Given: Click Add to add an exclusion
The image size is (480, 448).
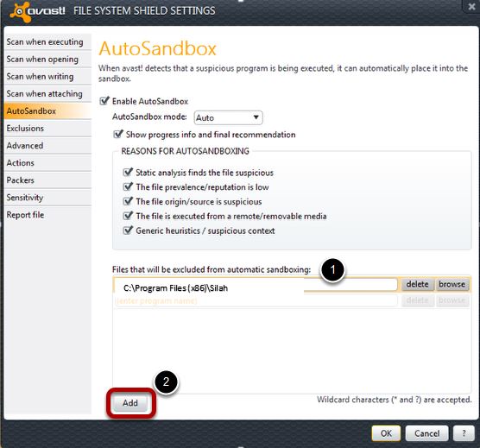Looking at the screenshot, I should pyautogui.click(x=130, y=403).
